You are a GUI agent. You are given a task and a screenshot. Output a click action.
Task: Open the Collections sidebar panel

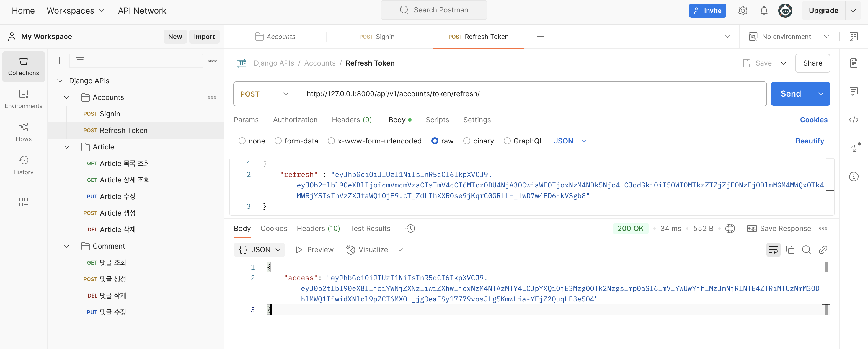point(23,66)
